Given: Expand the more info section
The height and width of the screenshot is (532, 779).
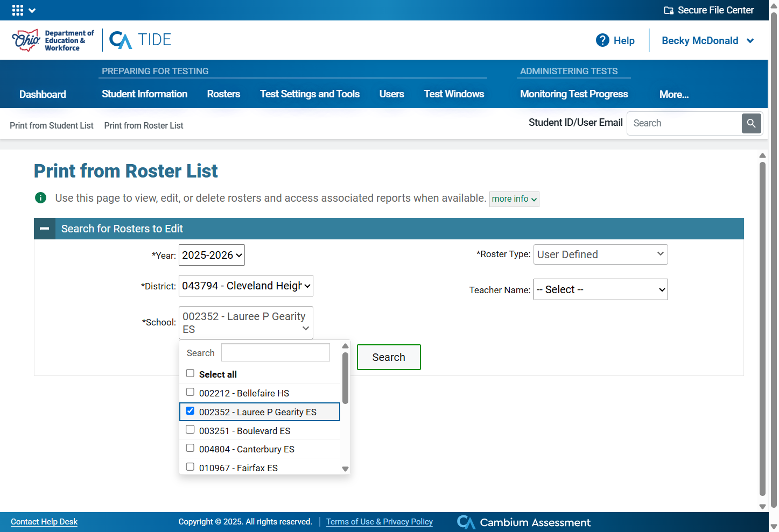Looking at the screenshot, I should coord(514,199).
